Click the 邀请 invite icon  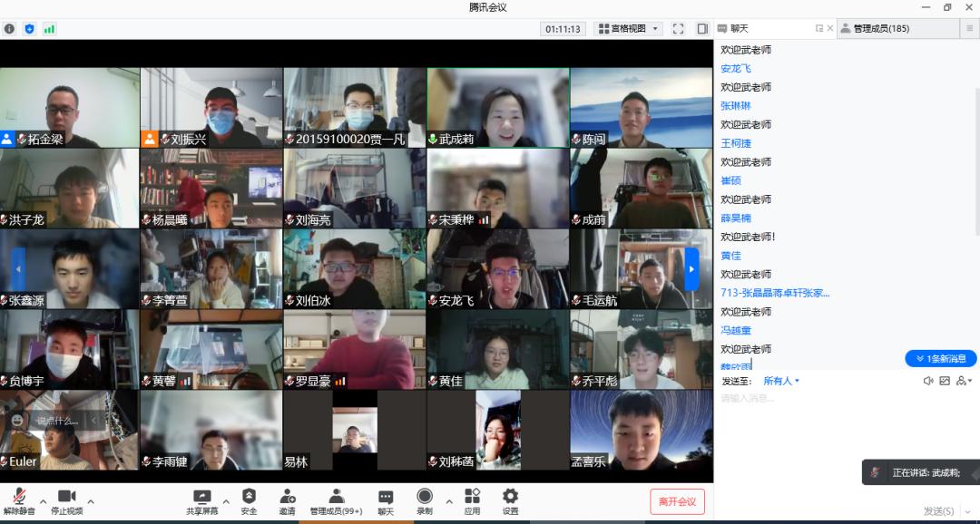pyautogui.click(x=288, y=497)
